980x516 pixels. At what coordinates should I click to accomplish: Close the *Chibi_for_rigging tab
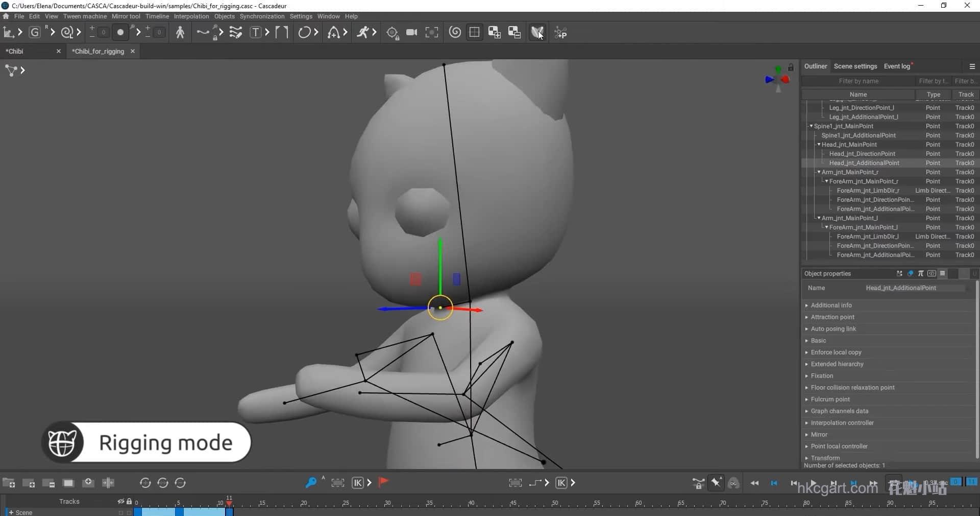click(133, 51)
